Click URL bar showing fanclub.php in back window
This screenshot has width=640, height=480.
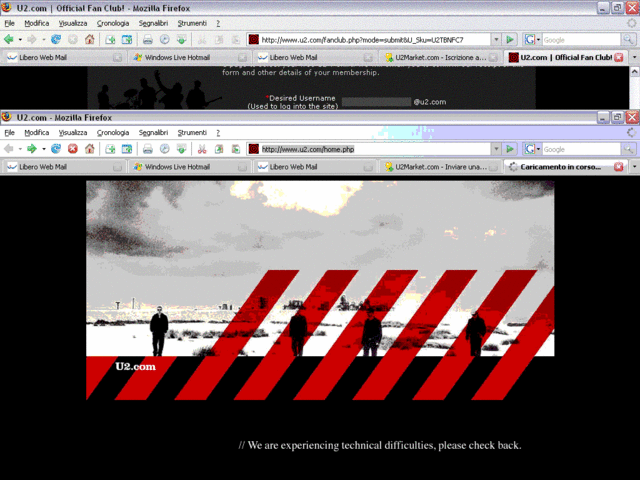point(375,40)
